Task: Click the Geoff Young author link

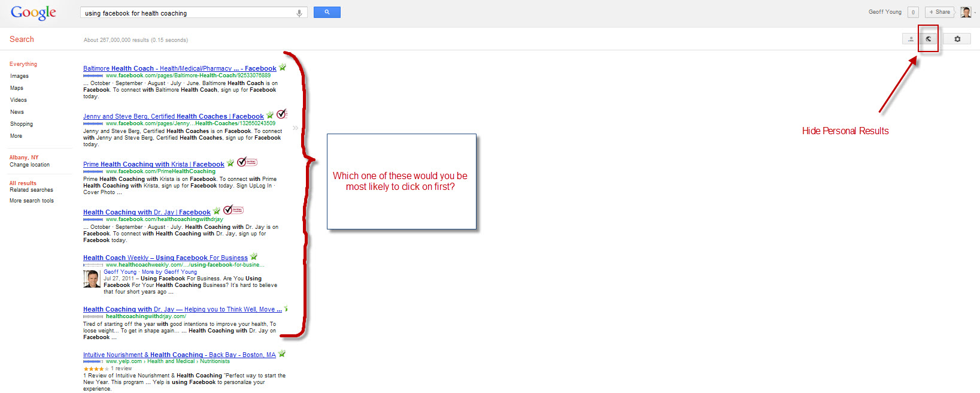Action: tap(120, 272)
